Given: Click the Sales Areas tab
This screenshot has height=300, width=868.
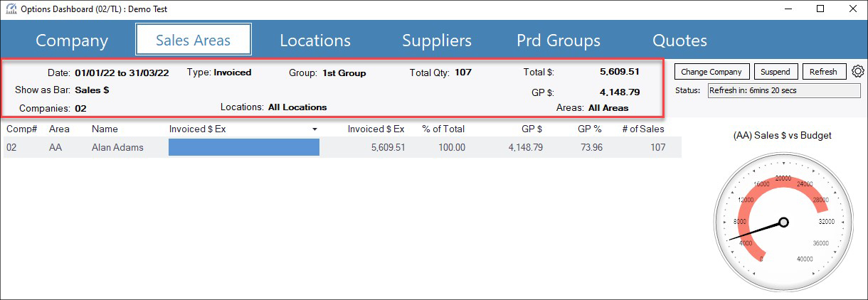Looking at the screenshot, I should tap(194, 40).
